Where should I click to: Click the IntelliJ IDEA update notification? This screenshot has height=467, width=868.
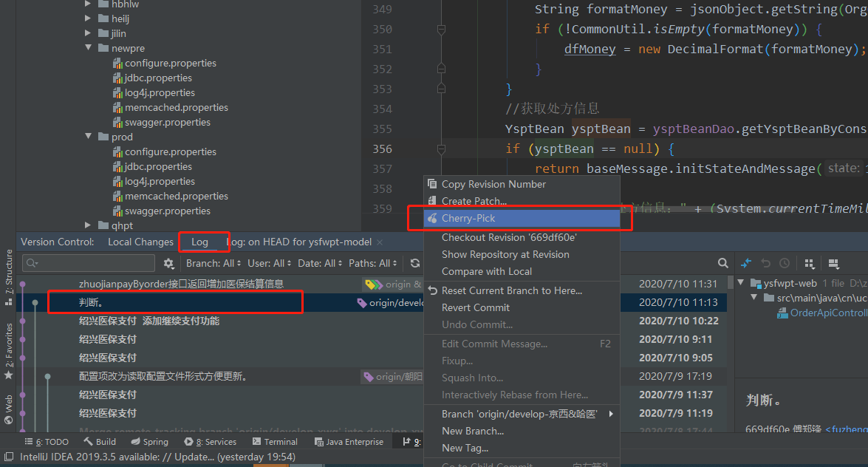158,457
